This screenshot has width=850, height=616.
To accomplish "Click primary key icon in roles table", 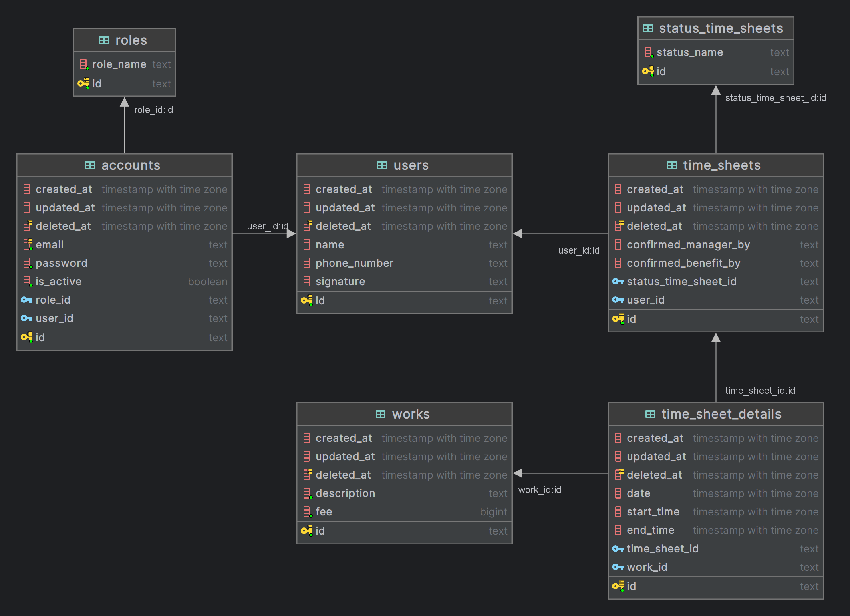I will pyautogui.click(x=83, y=83).
